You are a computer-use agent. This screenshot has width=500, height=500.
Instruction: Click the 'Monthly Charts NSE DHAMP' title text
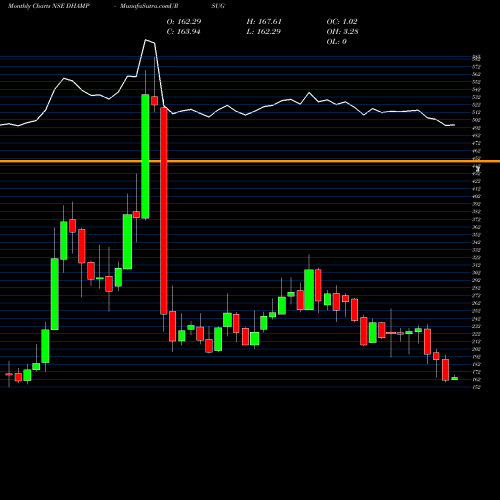(x=49, y=6)
